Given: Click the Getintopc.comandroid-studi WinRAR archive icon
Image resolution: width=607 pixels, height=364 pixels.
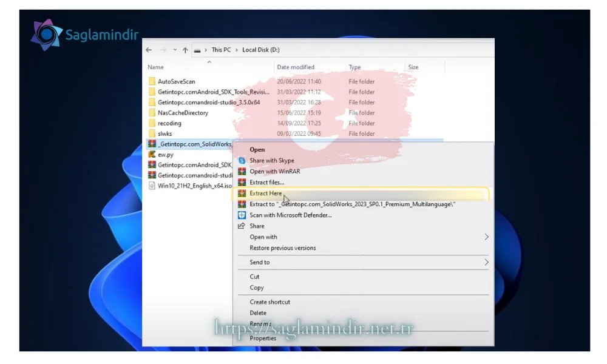Looking at the screenshot, I should 152,175.
